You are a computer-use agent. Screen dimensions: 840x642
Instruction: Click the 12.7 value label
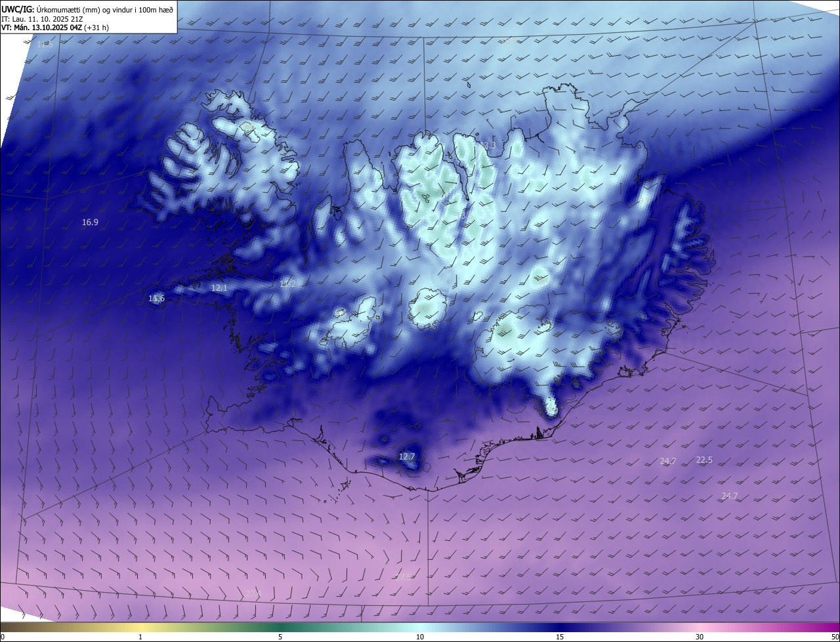[407, 456]
